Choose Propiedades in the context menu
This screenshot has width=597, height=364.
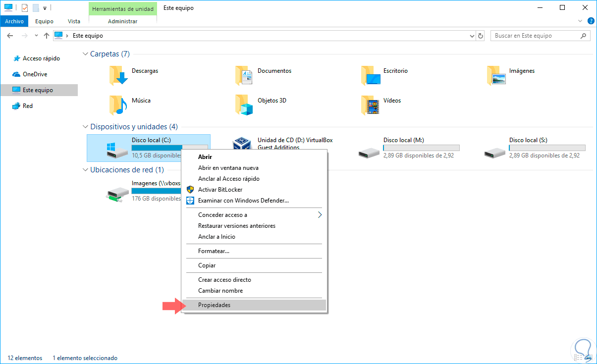[x=254, y=305]
